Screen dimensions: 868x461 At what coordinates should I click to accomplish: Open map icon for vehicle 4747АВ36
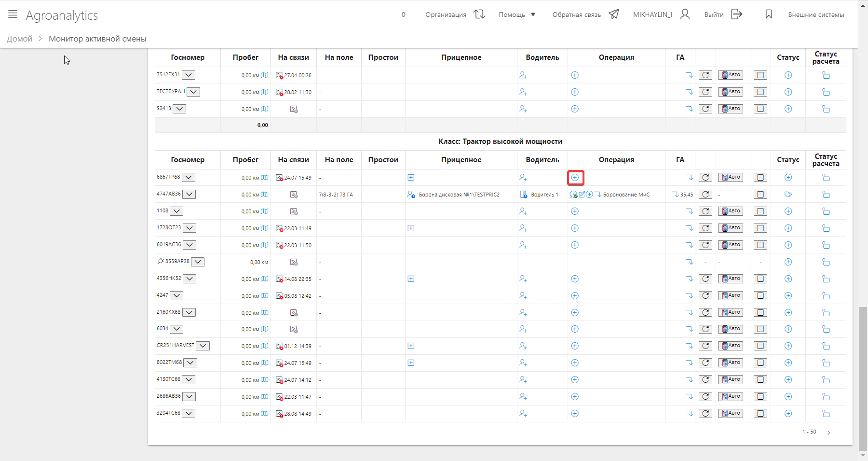point(264,195)
